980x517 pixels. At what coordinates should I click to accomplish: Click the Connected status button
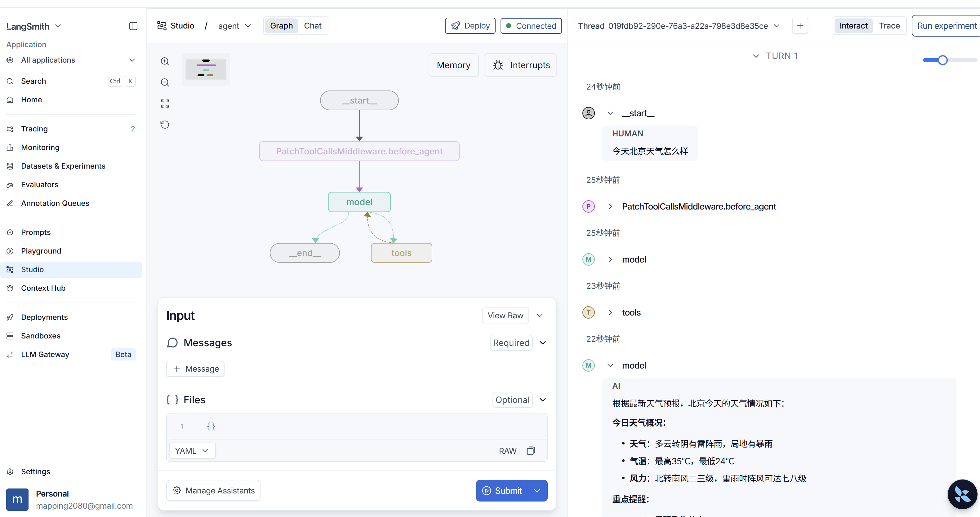pyautogui.click(x=531, y=25)
